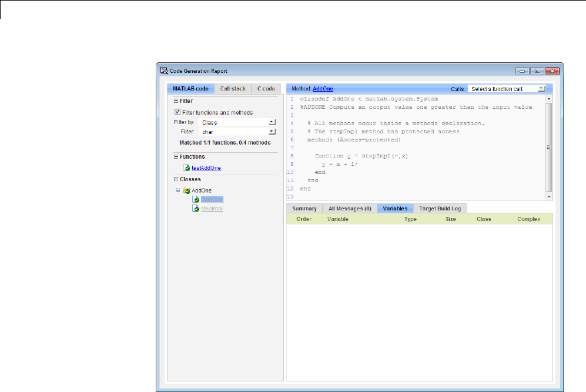Maximize the Code Generation Report window
The height and width of the screenshot is (392, 586).
tap(537, 71)
